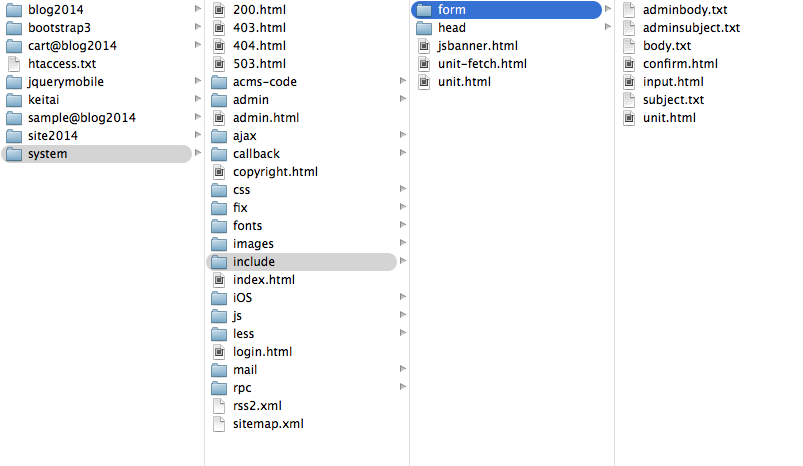Click the confirm.html file icon
This screenshot has height=466, width=803.
pyautogui.click(x=629, y=64)
